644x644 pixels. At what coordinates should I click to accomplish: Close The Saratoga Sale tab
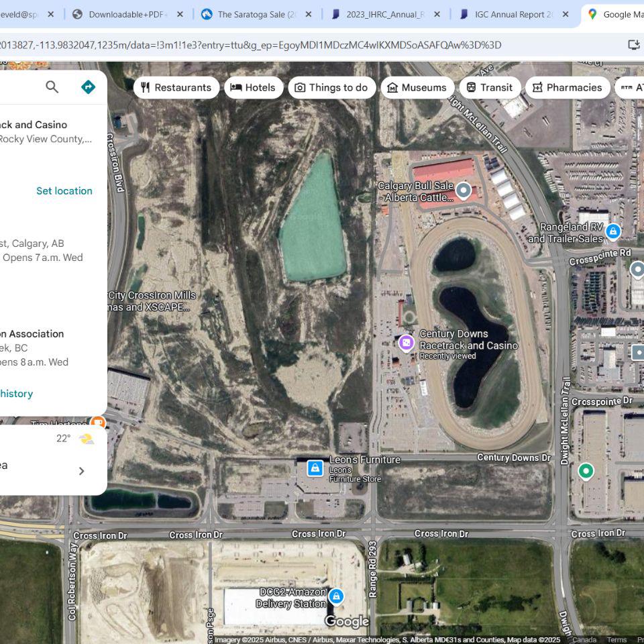point(309,14)
